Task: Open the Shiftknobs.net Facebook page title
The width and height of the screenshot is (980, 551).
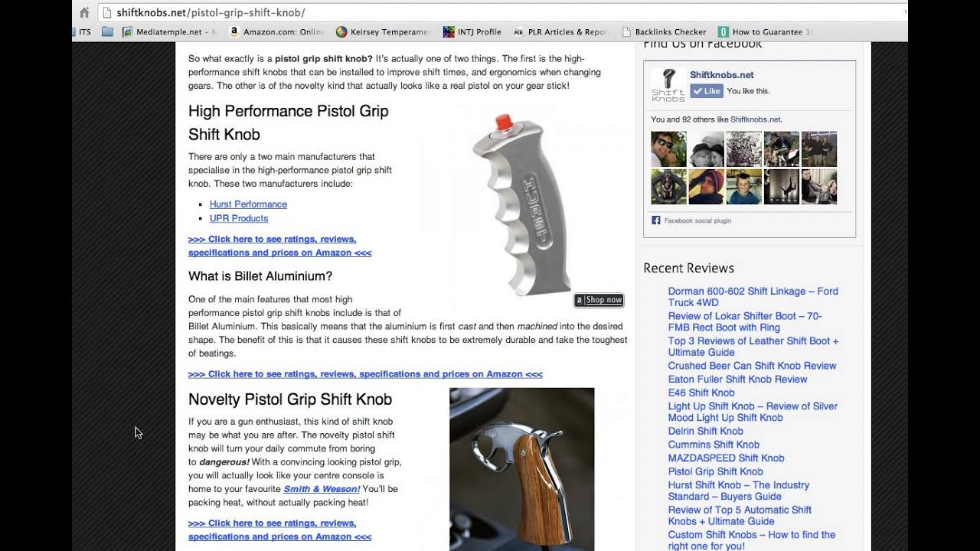Action: (x=721, y=75)
